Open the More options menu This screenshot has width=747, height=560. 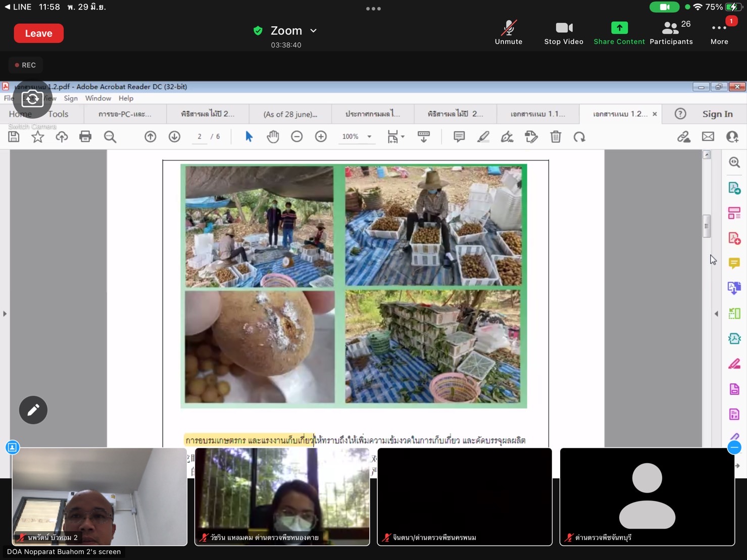pyautogui.click(x=719, y=33)
